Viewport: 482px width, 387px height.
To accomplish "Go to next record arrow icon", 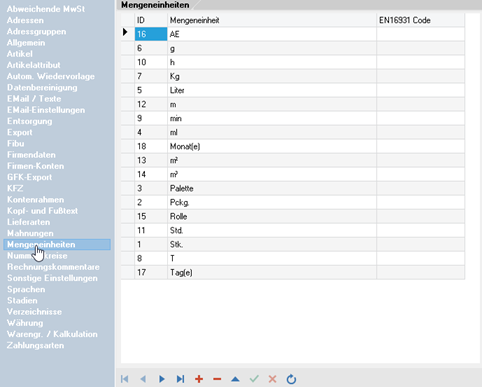I will tap(162, 379).
